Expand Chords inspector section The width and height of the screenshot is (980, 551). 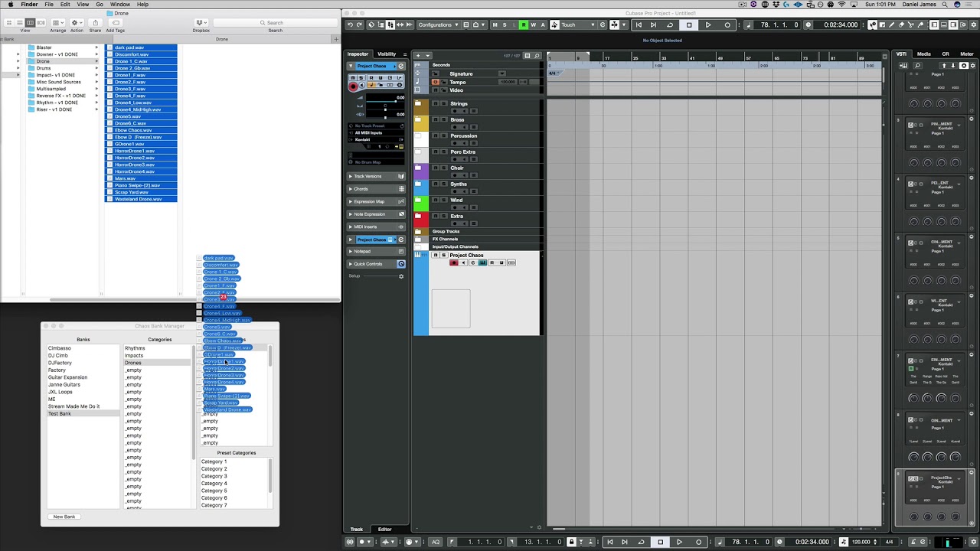point(377,189)
